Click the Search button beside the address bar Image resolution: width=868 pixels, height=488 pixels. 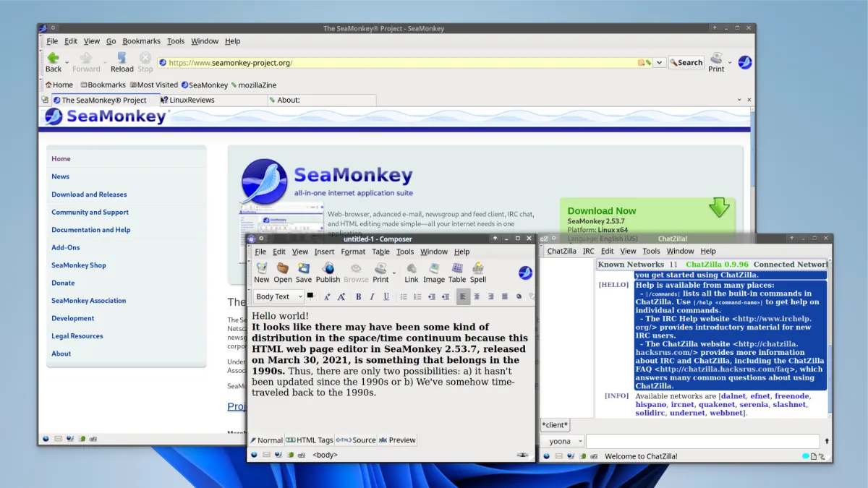tap(686, 63)
